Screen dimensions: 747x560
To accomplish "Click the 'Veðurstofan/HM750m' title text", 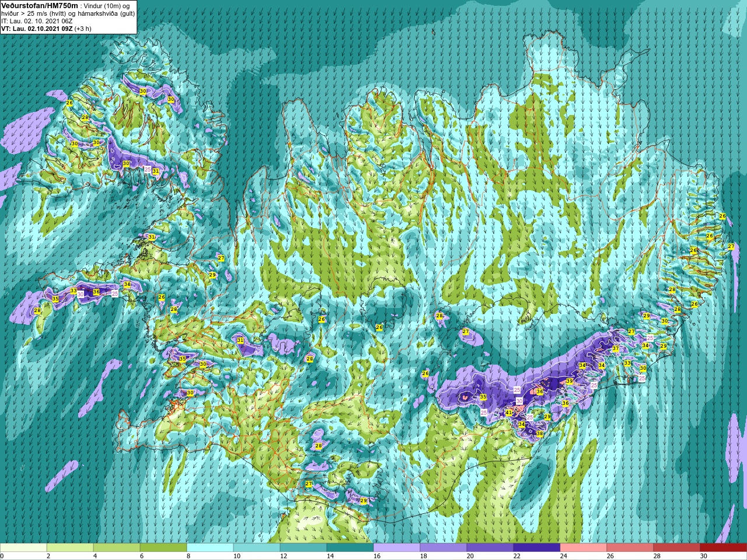I will [x=40, y=5].
